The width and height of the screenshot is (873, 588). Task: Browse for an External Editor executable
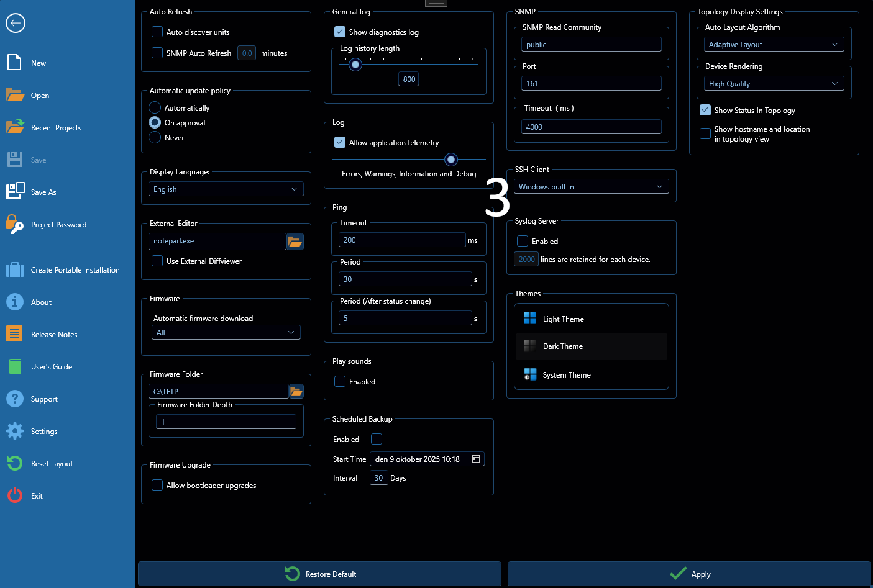[296, 241]
